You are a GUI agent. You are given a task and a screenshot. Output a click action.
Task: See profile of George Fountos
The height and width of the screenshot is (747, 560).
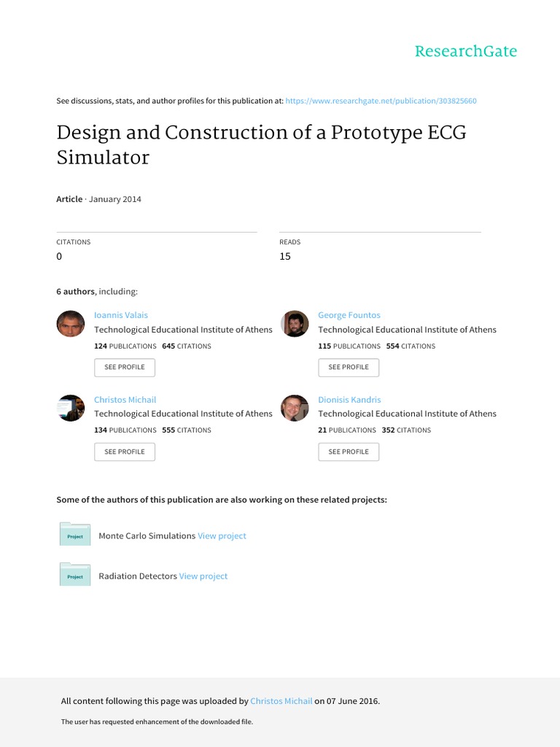349,367
